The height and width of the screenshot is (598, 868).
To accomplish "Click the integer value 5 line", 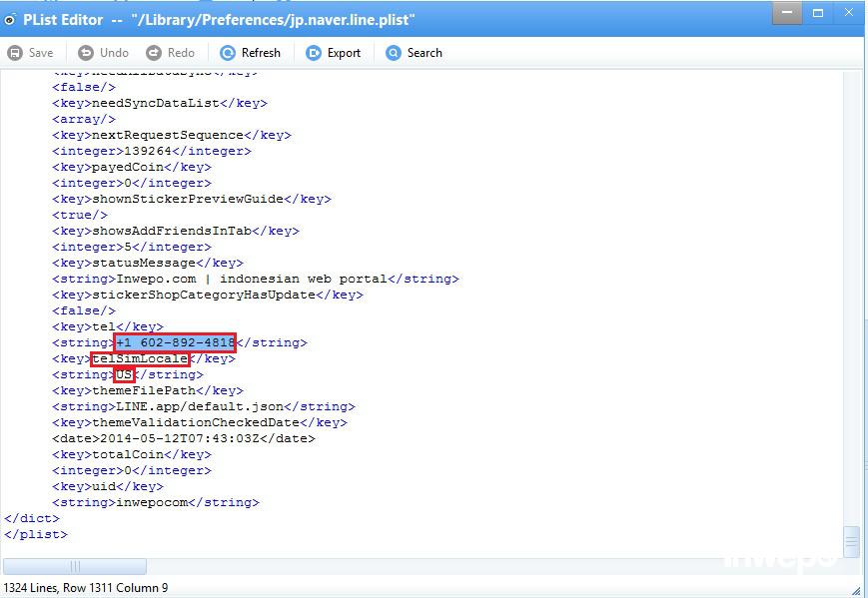I will (x=132, y=248).
